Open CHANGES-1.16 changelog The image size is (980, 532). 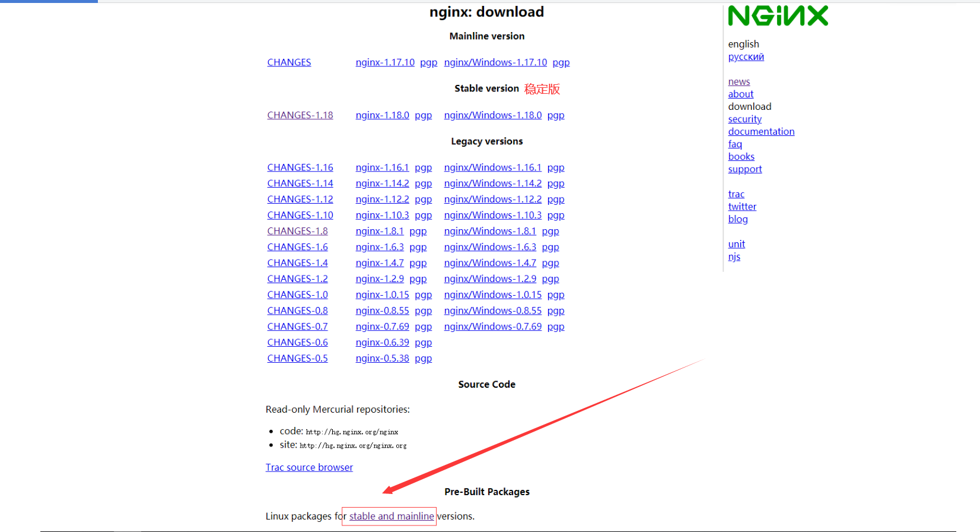[x=300, y=167]
